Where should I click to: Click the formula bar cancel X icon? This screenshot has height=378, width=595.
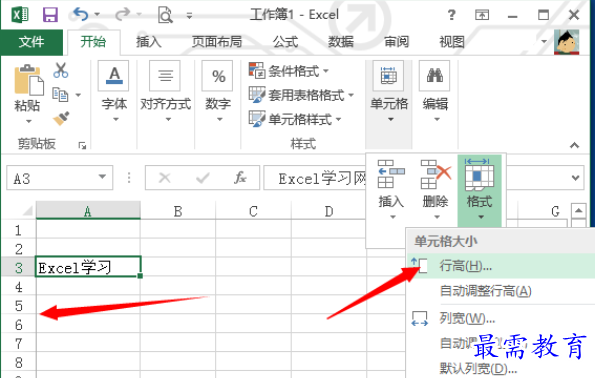click(x=164, y=177)
